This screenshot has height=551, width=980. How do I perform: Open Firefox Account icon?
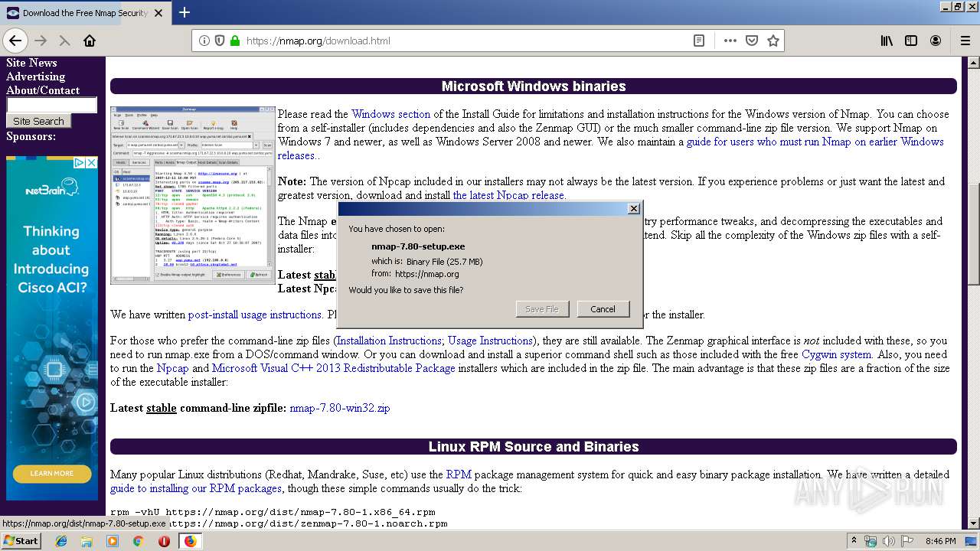936,41
